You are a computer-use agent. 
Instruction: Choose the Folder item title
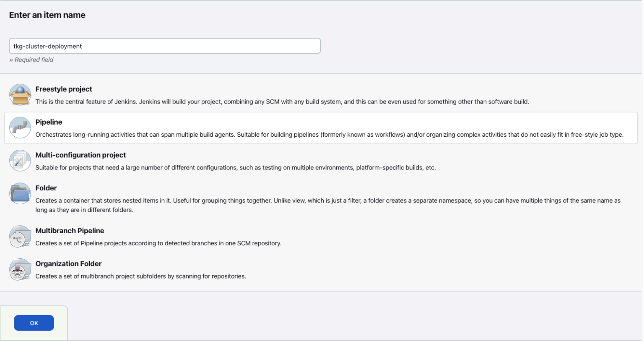click(46, 188)
